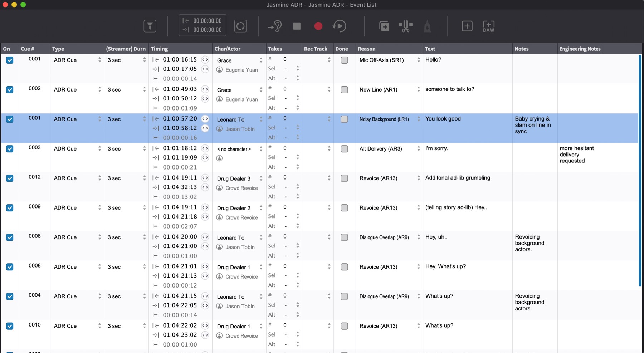Click the vertical scrollbar of the event list
Screen dimensions: 644x353
tap(640, 171)
